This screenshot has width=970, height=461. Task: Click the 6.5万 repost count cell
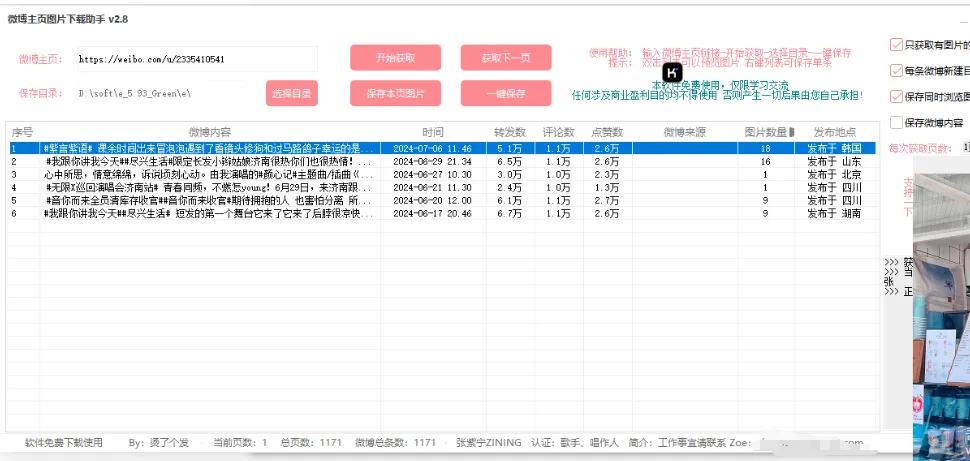coord(510,161)
